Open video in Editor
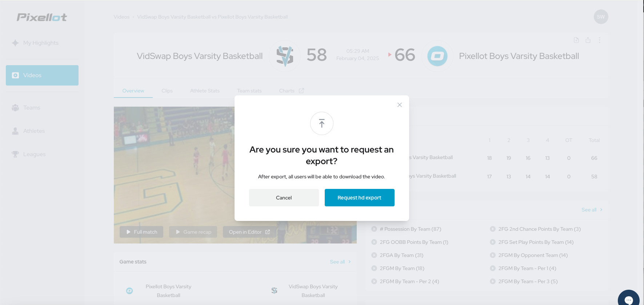 tap(249, 232)
